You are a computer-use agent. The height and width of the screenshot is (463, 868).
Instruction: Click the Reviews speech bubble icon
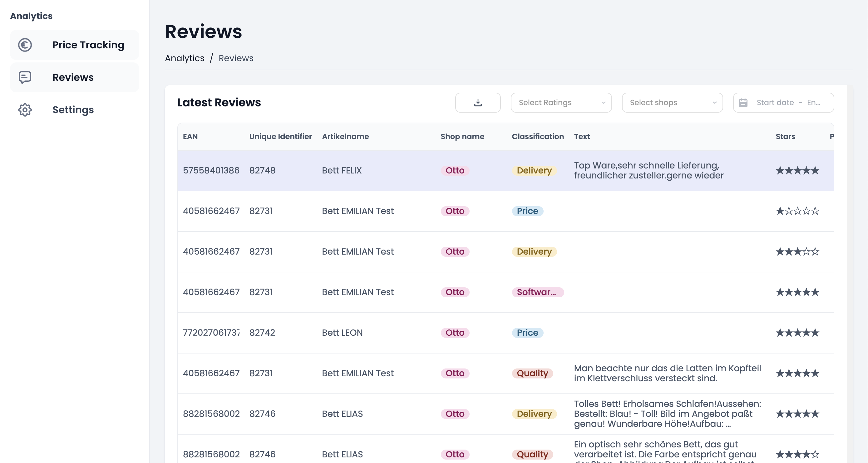(x=25, y=77)
